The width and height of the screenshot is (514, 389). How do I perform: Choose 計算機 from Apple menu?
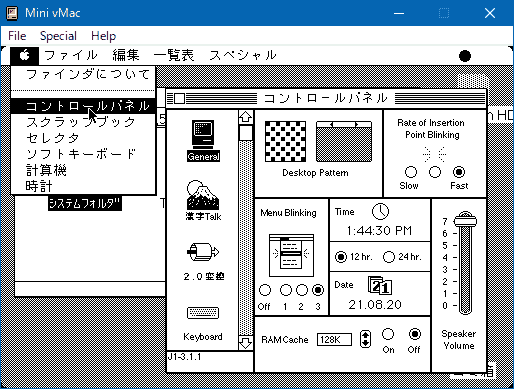pos(83,170)
